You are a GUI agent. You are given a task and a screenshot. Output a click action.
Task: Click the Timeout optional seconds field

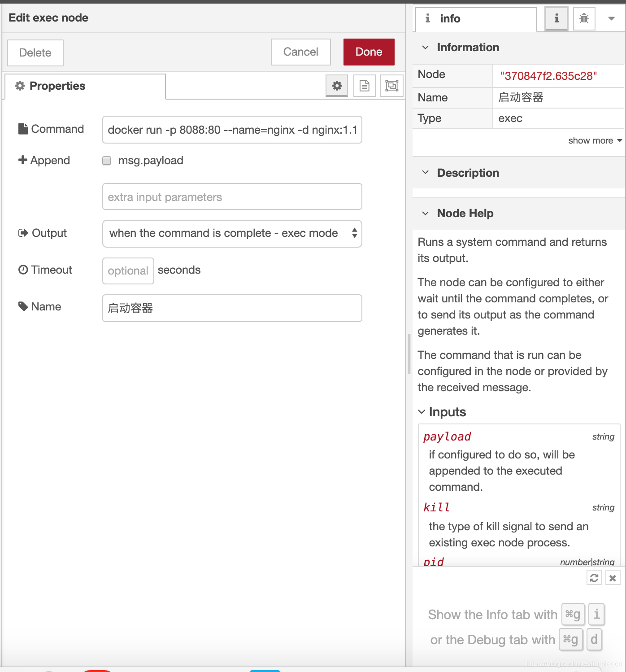pyautogui.click(x=128, y=271)
